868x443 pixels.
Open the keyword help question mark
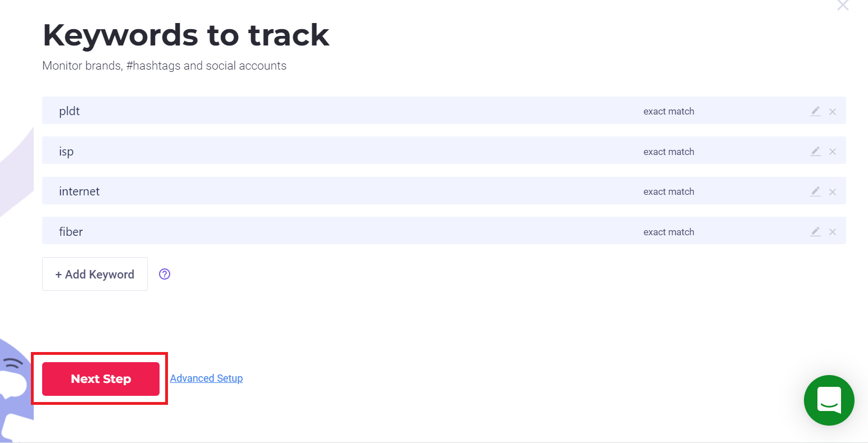click(x=165, y=274)
